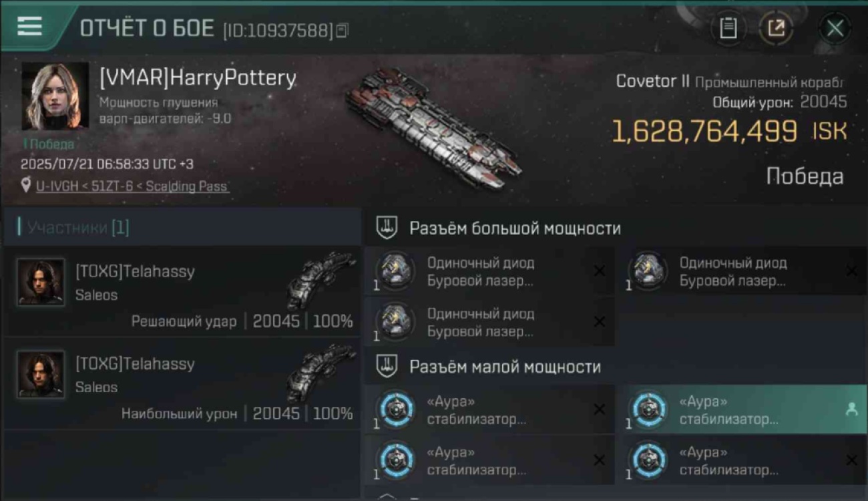The image size is (868, 501).
Task: Click Telahassy's Наибольший урон entry portrait
Action: (41, 375)
